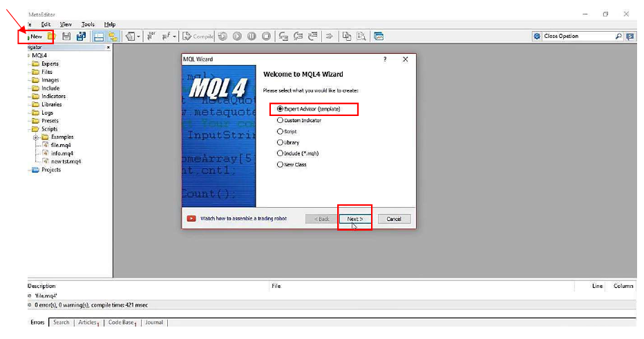Image resolution: width=644 pixels, height=339 pixels.
Task: Click the Compile button
Action: pos(198,37)
